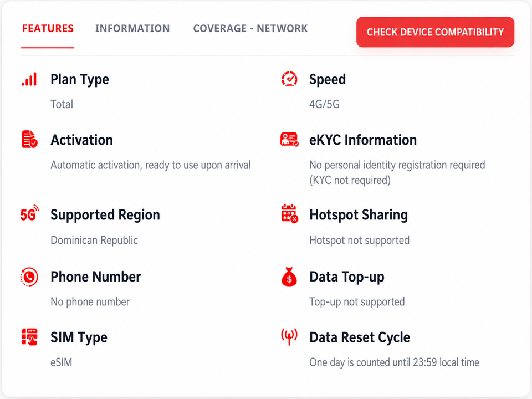532x399 pixels.
Task: Click Check Device Compatibility button
Action: [436, 32]
